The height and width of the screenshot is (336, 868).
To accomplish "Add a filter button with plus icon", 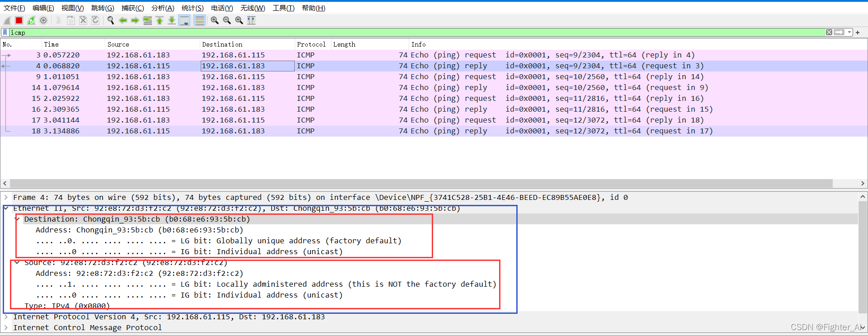I will coord(858,33).
